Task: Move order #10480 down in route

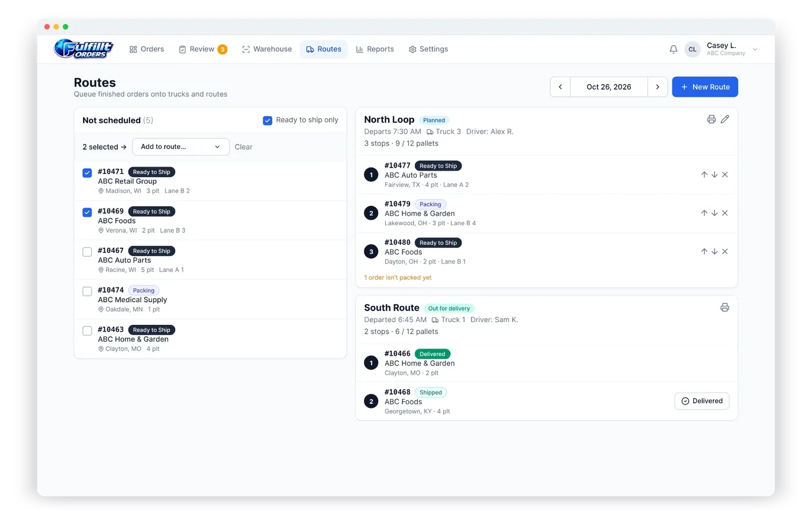Action: 715,251
